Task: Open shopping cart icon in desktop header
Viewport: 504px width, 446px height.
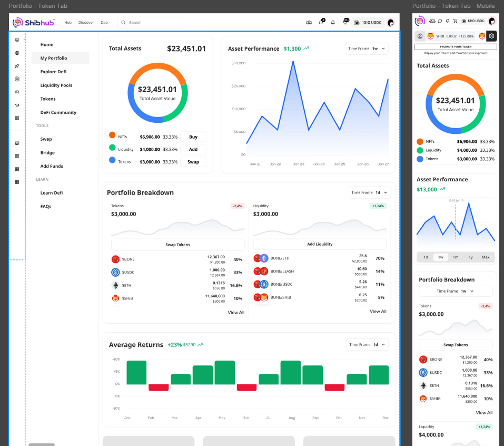Action: coord(345,22)
